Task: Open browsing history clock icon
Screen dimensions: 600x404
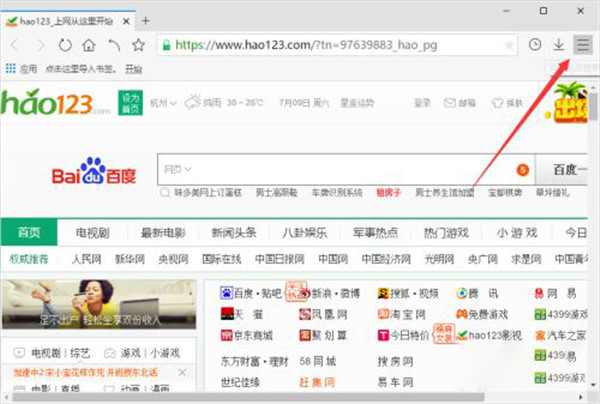Action: (535, 45)
